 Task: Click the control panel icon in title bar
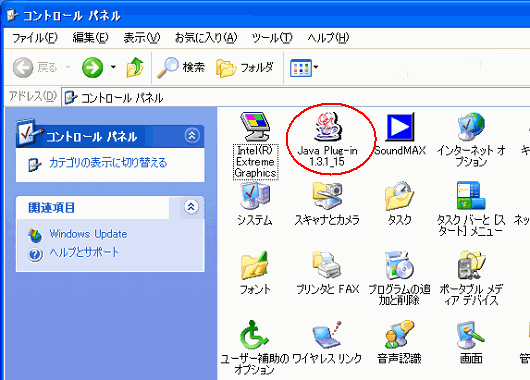tap(13, 15)
